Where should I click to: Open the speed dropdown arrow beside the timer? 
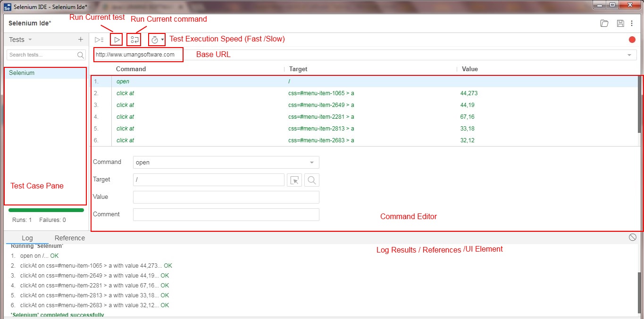click(x=162, y=40)
